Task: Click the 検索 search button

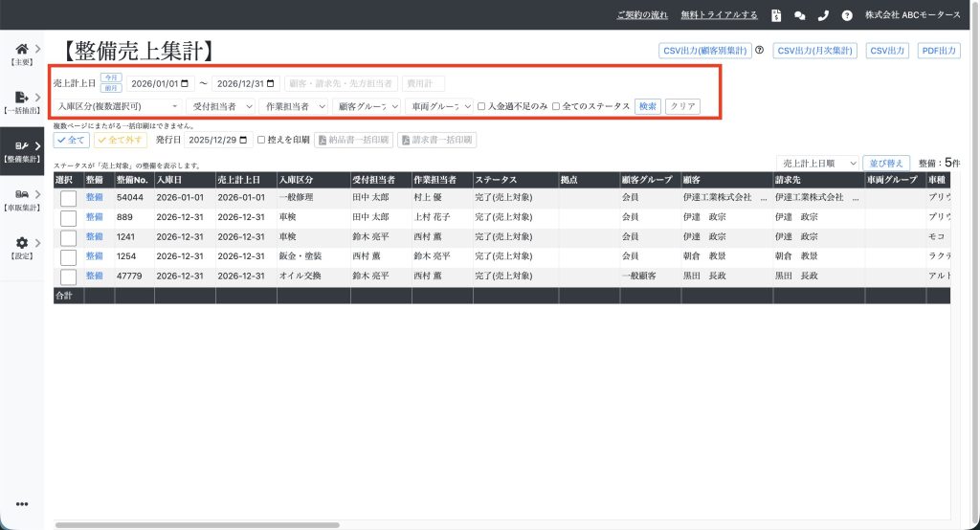Action: click(647, 106)
